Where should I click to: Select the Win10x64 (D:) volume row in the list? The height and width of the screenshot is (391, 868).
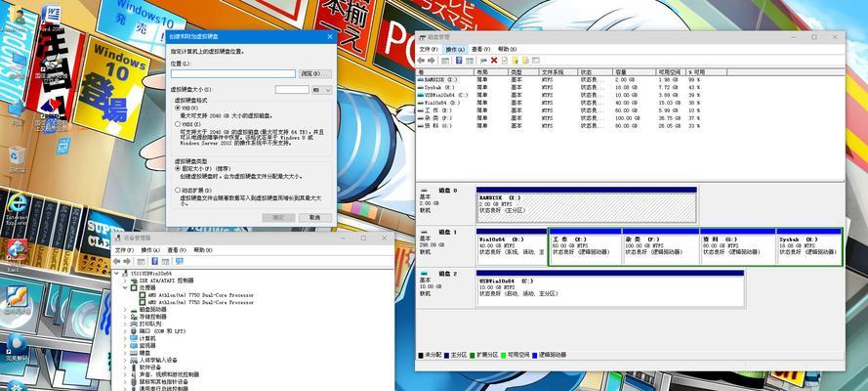point(630,103)
